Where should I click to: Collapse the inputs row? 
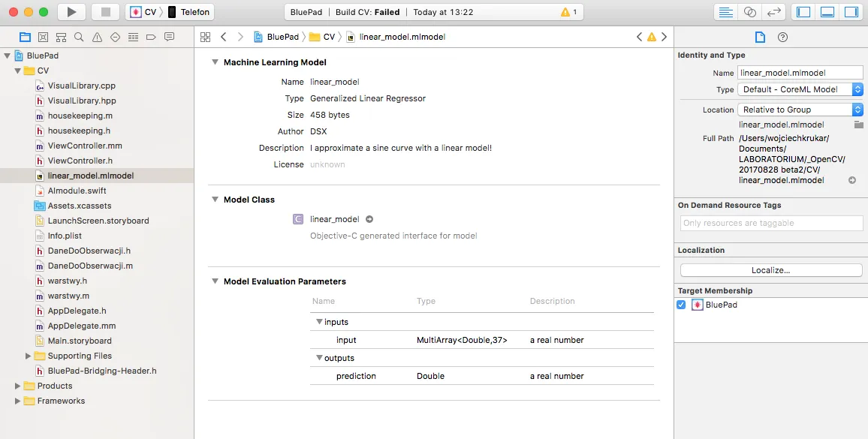(x=319, y=322)
